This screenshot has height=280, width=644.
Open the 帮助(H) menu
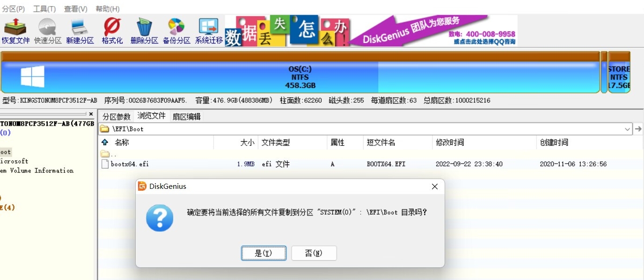pos(107,9)
